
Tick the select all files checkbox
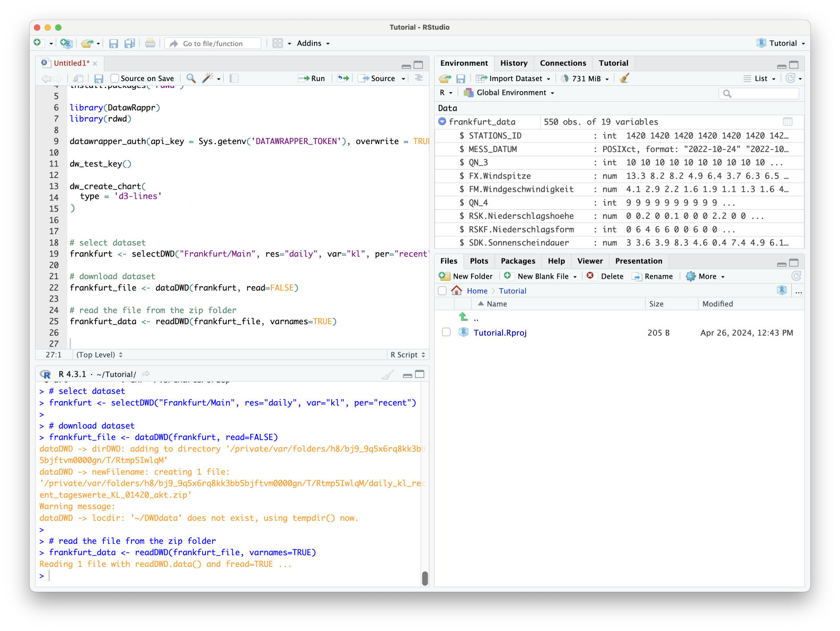pyautogui.click(x=443, y=290)
